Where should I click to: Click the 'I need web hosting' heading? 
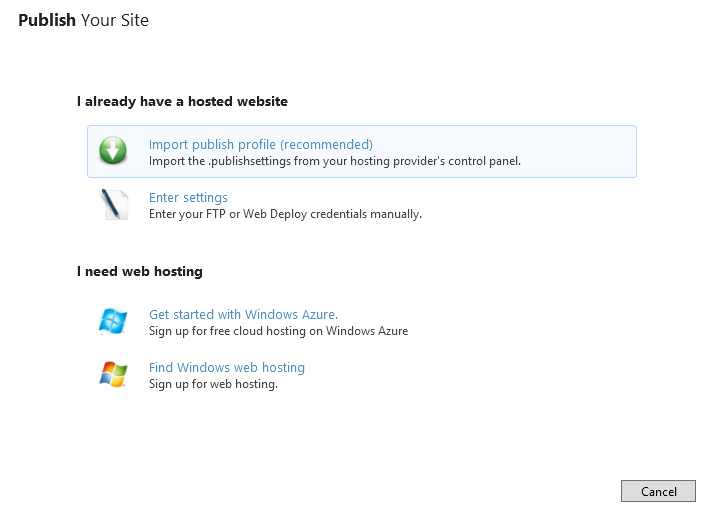pos(140,271)
